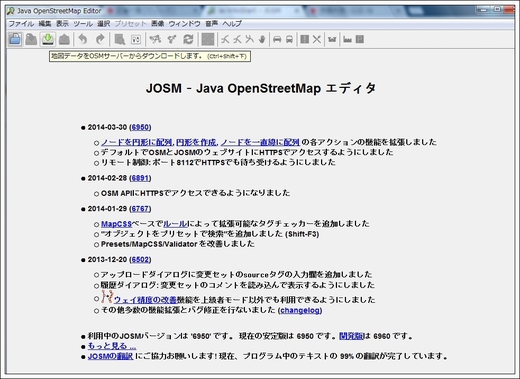Click the 2014-01-29 date text

click(107, 209)
